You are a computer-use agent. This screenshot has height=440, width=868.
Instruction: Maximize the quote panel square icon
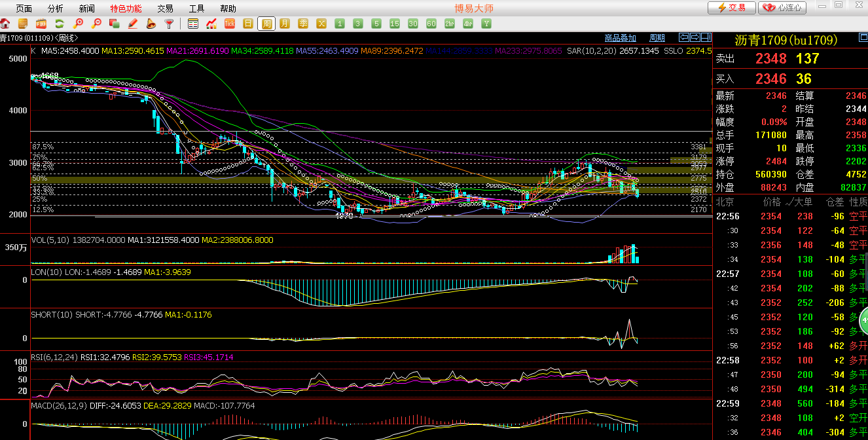(863, 38)
